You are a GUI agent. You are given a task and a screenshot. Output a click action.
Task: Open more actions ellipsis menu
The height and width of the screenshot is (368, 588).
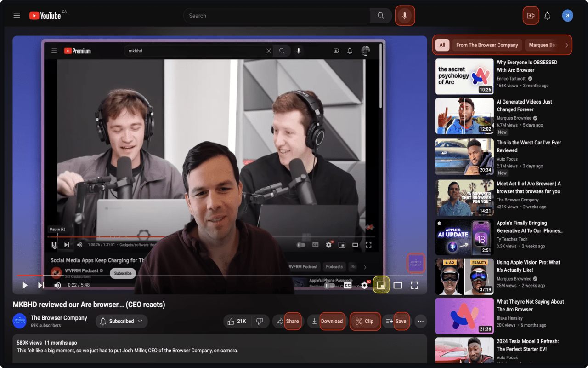pyautogui.click(x=421, y=321)
